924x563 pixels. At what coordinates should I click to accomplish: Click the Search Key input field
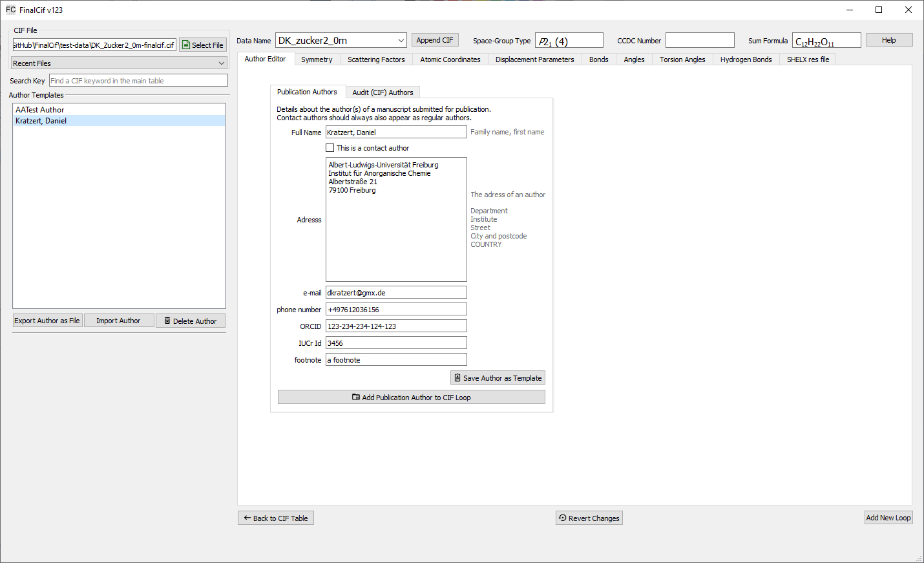[x=138, y=81]
